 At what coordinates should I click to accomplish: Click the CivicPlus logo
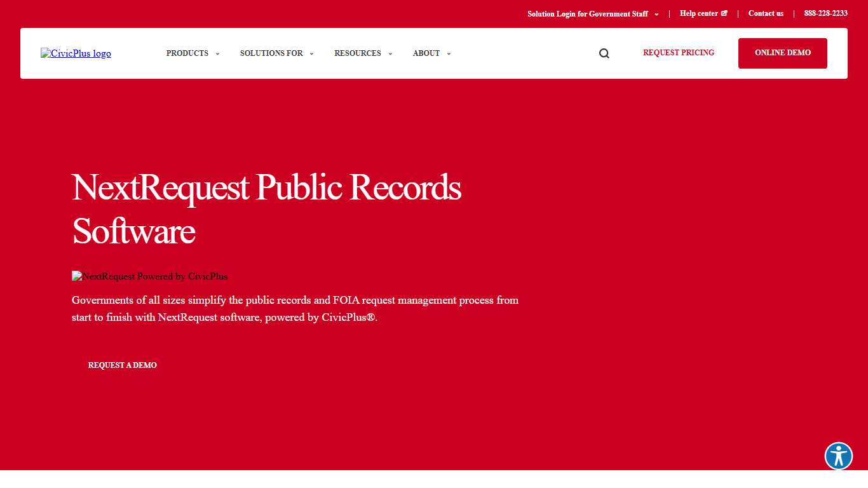[x=76, y=53]
